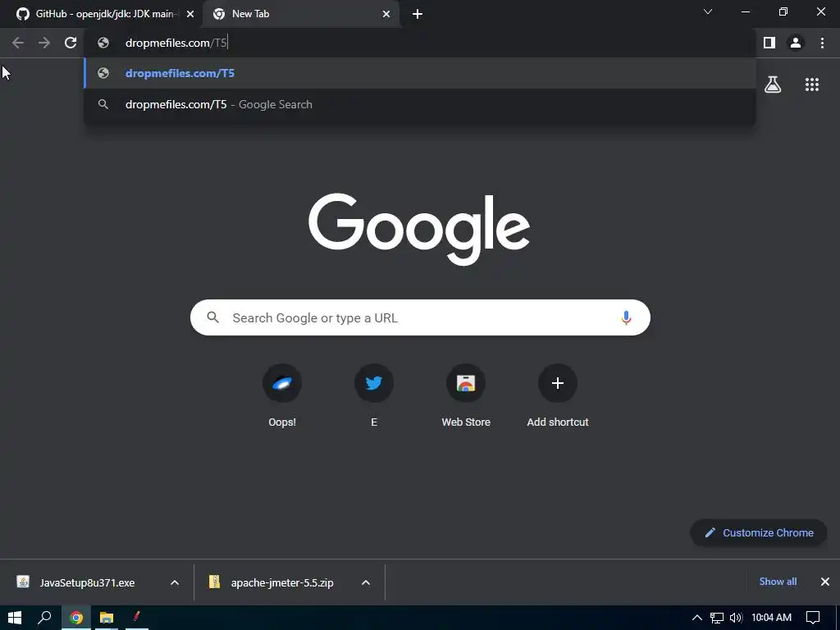Viewport: 840px width, 630px height.
Task: Open the Twitter shortcut labeled E
Action: tap(374, 395)
